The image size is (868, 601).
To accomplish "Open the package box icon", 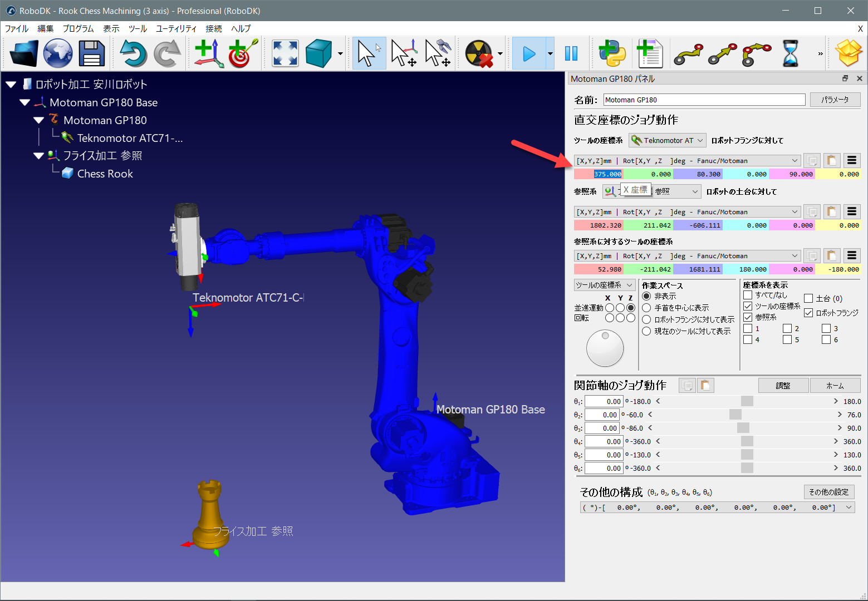I will click(849, 53).
